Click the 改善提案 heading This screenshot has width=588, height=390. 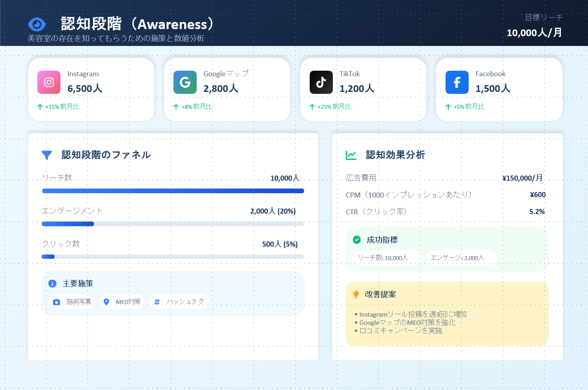click(x=380, y=294)
